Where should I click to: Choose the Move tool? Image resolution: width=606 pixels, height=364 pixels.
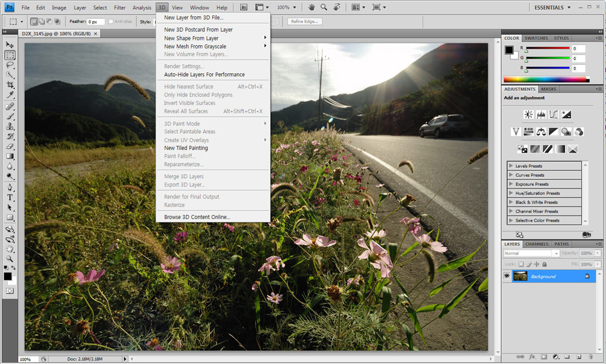click(10, 45)
